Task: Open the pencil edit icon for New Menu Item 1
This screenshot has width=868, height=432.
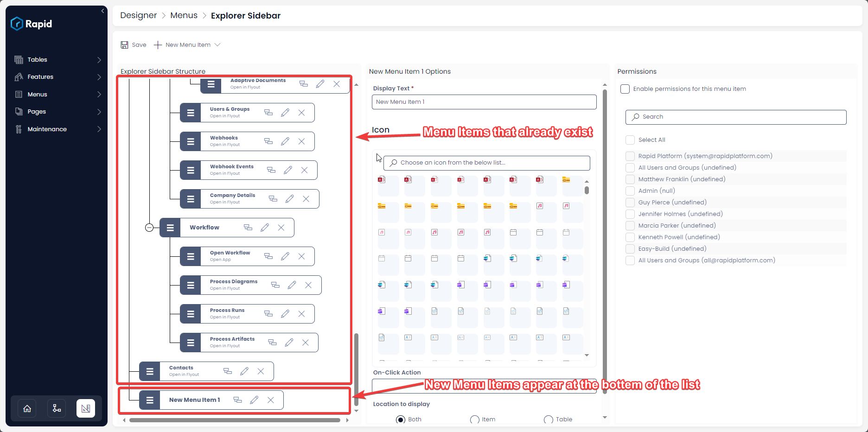Action: point(254,399)
